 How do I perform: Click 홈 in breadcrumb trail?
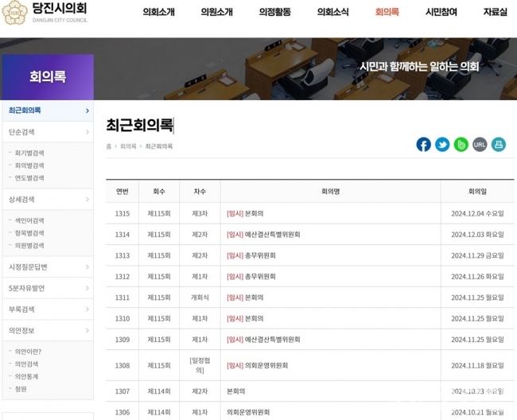click(109, 146)
